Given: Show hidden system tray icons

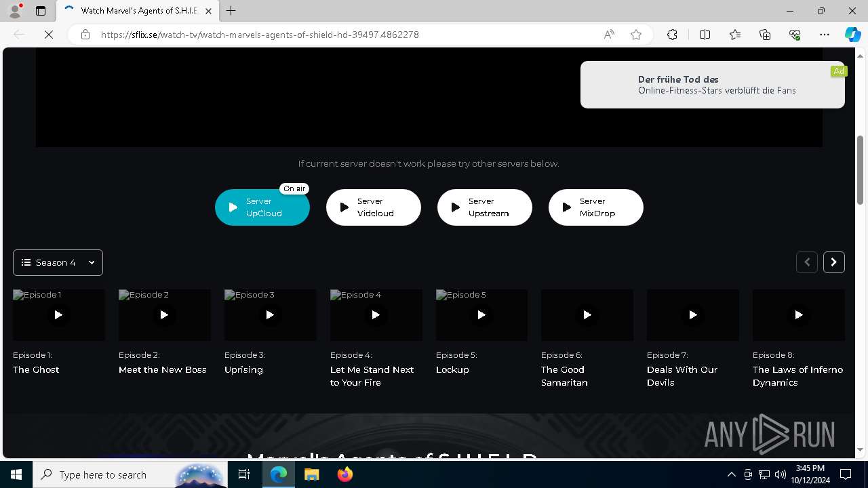Looking at the screenshot, I should 731,474.
